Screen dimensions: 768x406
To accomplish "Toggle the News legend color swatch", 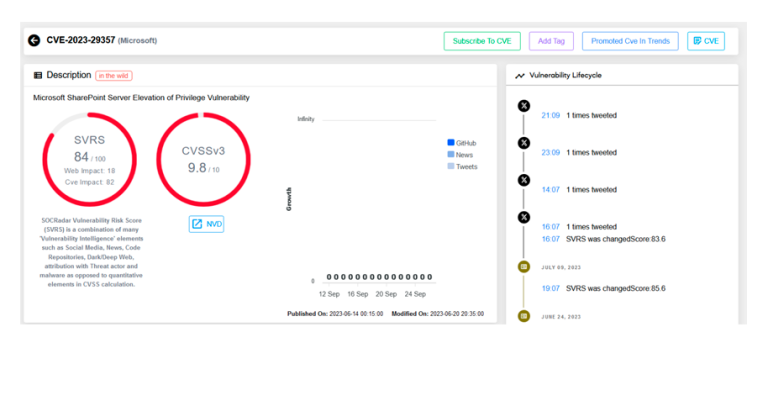I will 451,154.
